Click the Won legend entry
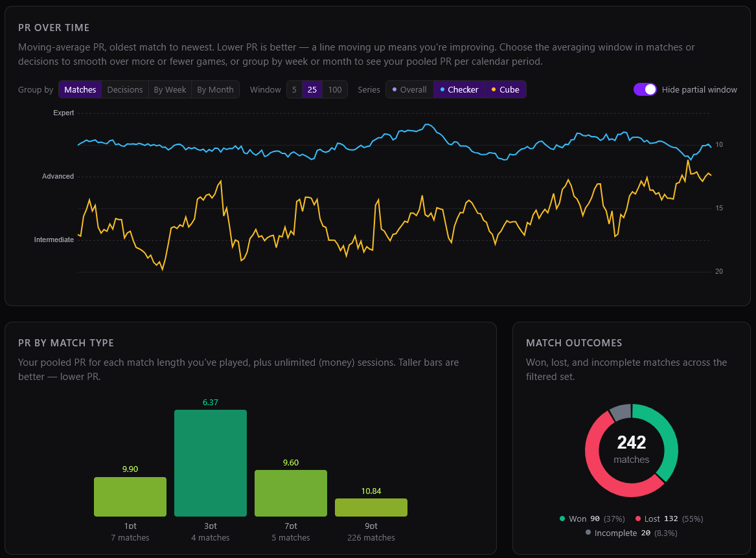 (592, 519)
